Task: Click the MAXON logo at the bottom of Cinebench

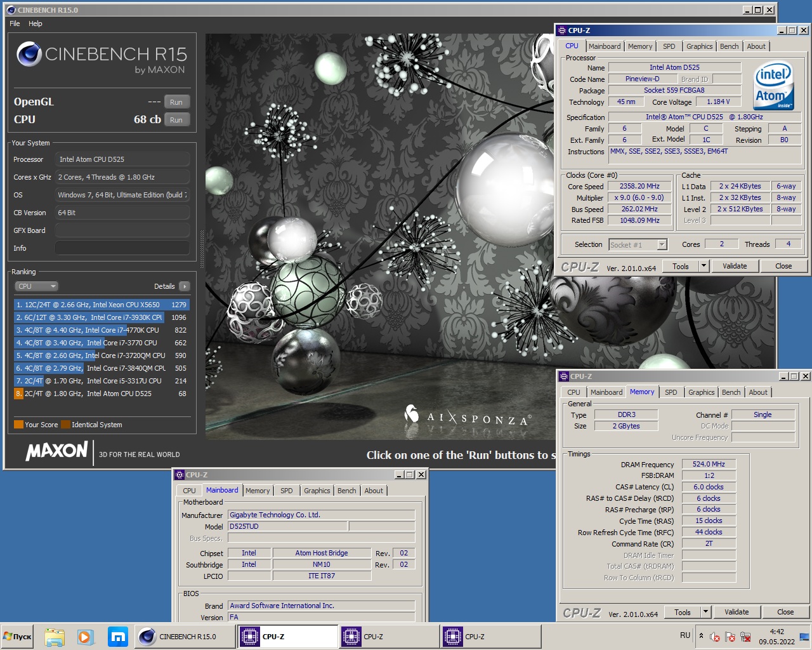Action: (56, 451)
